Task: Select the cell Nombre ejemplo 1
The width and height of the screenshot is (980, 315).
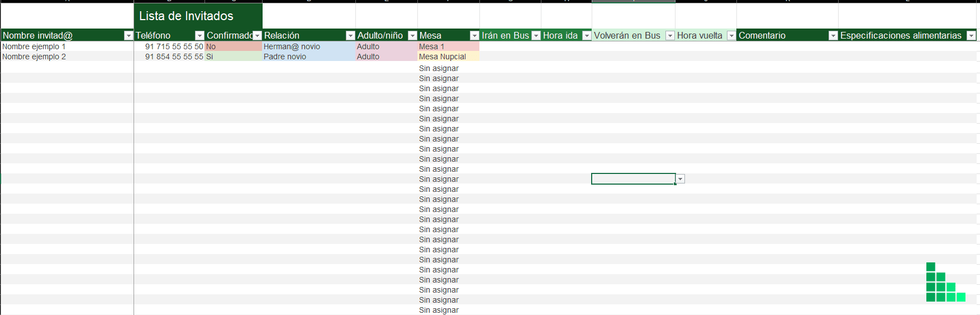Action: [67, 46]
